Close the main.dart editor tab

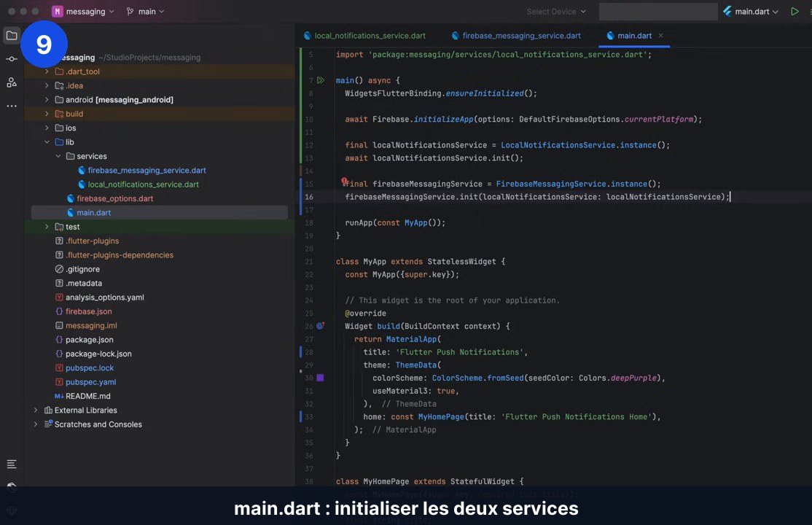(661, 36)
